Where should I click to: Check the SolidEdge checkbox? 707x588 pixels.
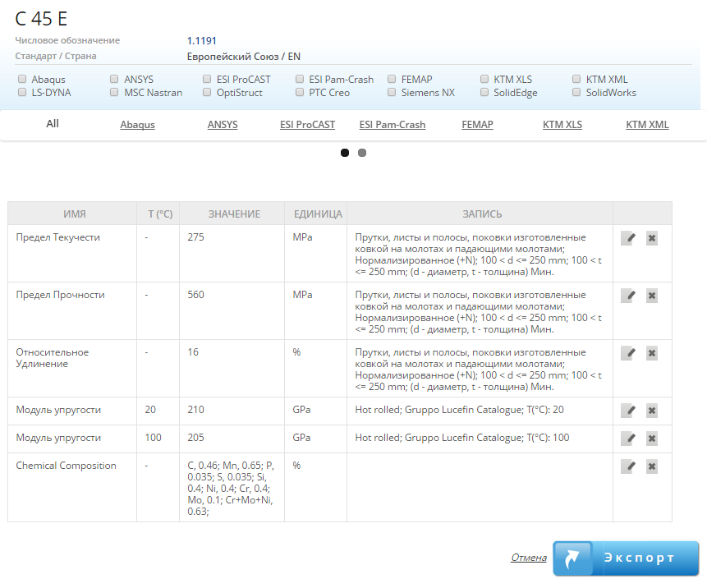[x=484, y=92]
